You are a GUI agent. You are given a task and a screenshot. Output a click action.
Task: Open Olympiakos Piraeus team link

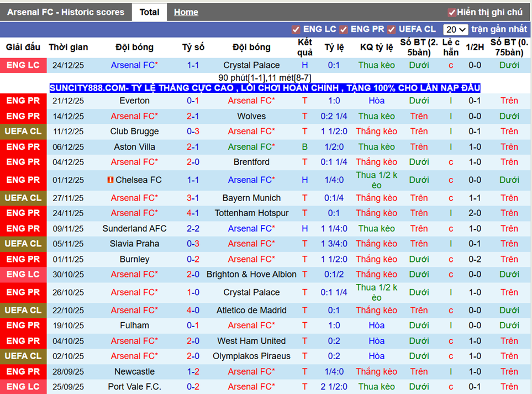pyautogui.click(x=251, y=356)
